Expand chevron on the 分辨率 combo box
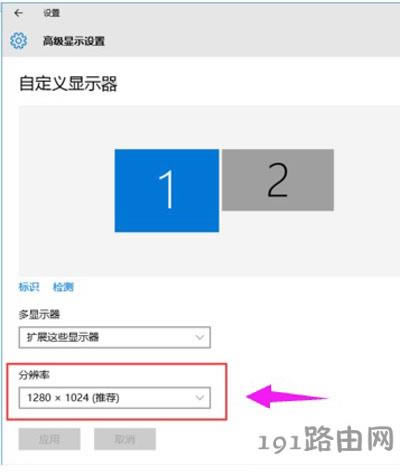Screen dimensions: 400x474 (200, 398)
